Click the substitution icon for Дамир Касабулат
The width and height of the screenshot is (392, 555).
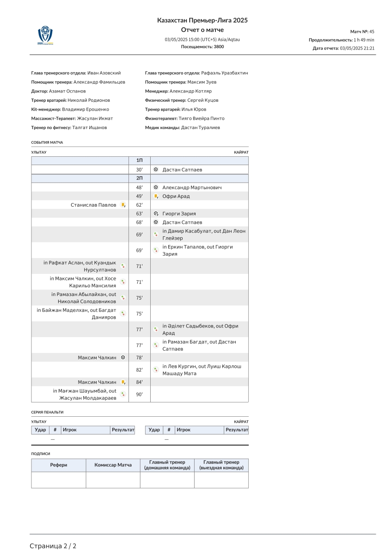156,234
